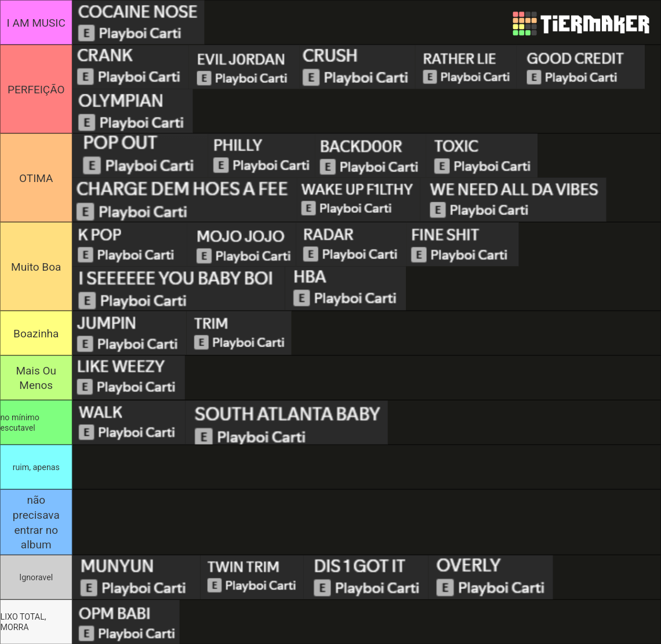
Task: Click the explicit E icon under SOUTH ATLANTA BABY
Action: [204, 436]
